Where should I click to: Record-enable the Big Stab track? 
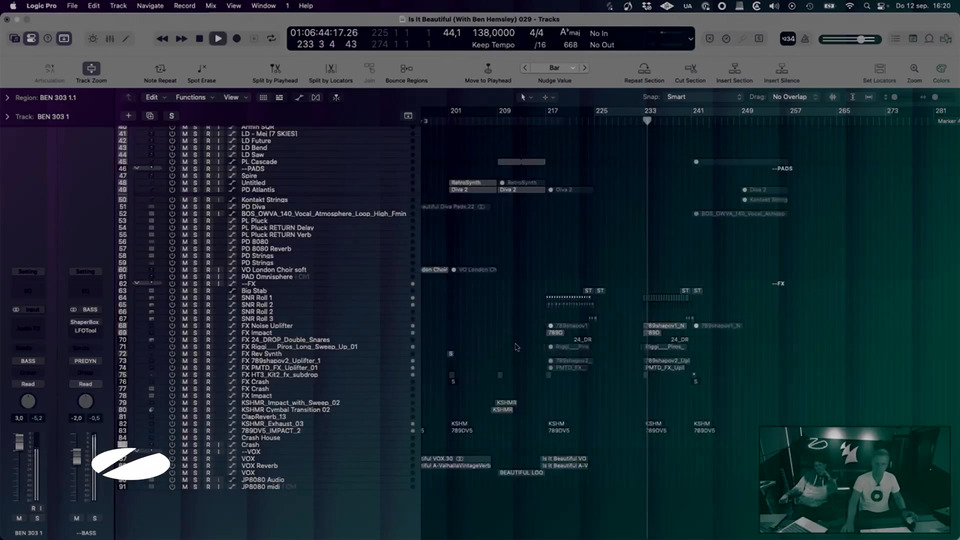click(x=208, y=291)
